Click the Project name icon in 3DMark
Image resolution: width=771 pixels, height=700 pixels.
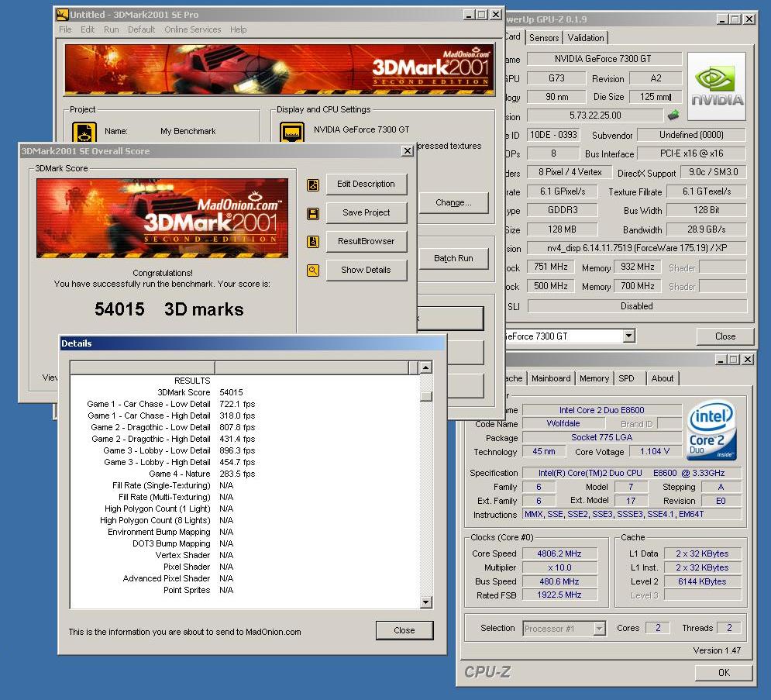click(x=84, y=132)
